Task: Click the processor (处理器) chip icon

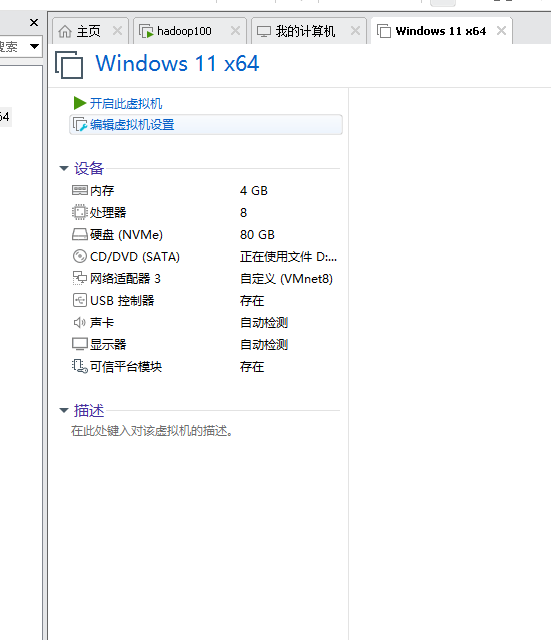Action: point(80,212)
